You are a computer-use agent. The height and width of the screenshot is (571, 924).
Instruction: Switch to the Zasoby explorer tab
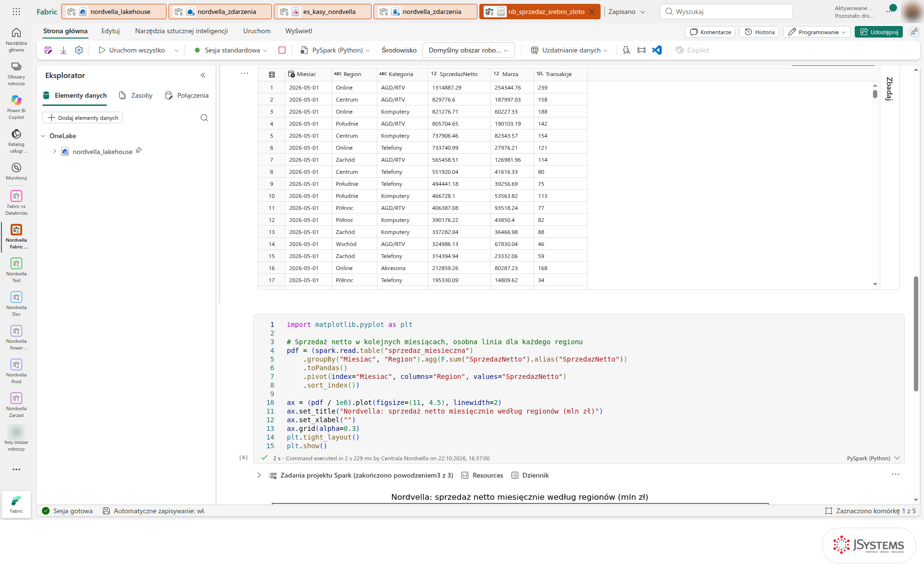[x=136, y=95]
